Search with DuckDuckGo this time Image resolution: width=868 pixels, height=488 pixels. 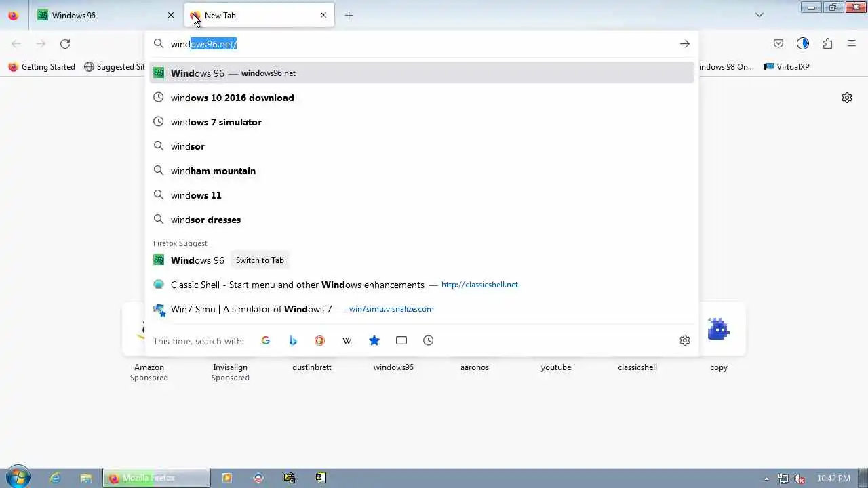click(320, 340)
